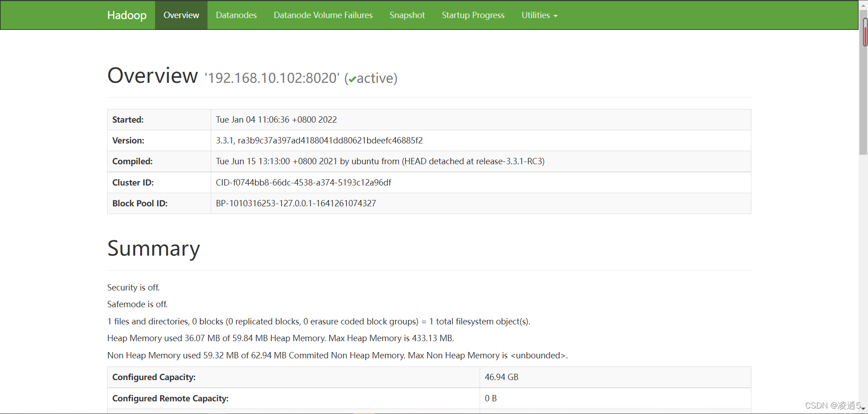868x414 pixels.
Task: Switch to the Datanodes tab
Action: (236, 15)
